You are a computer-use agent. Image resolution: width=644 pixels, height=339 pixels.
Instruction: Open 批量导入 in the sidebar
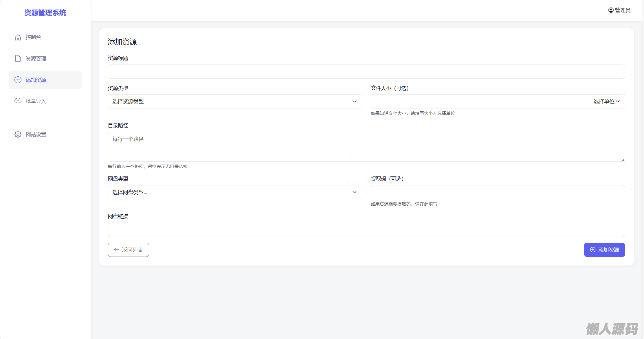(x=36, y=101)
